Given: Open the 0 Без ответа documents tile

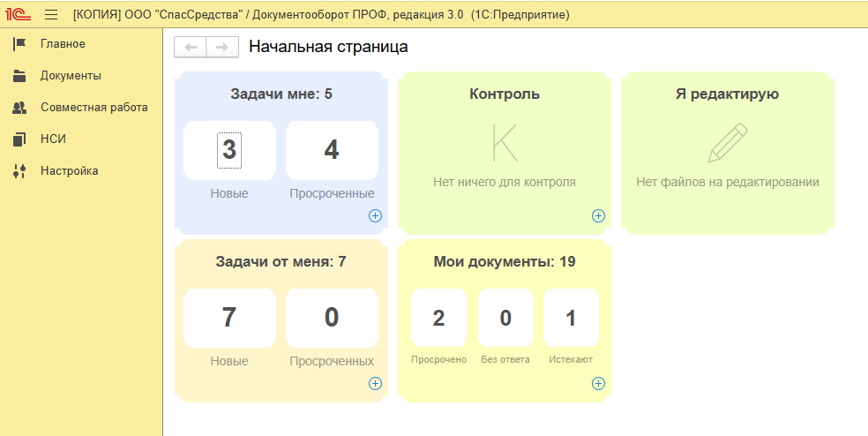Looking at the screenshot, I should [505, 318].
